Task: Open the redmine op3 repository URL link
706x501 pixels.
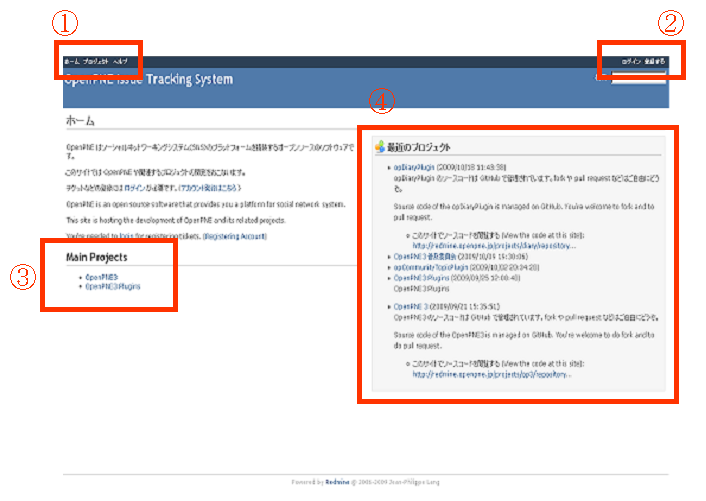Action: point(491,375)
